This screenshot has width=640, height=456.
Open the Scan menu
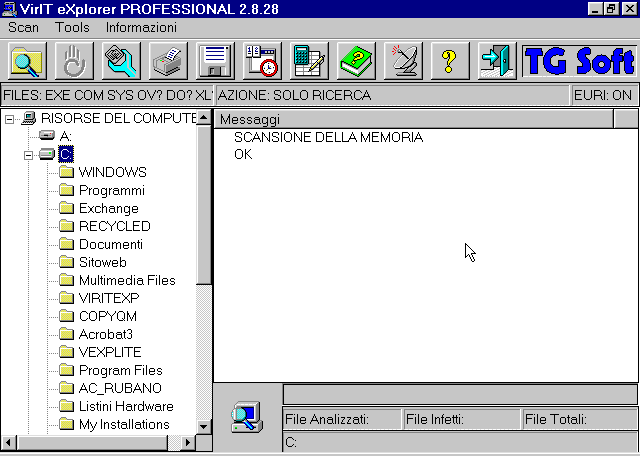(x=23, y=27)
